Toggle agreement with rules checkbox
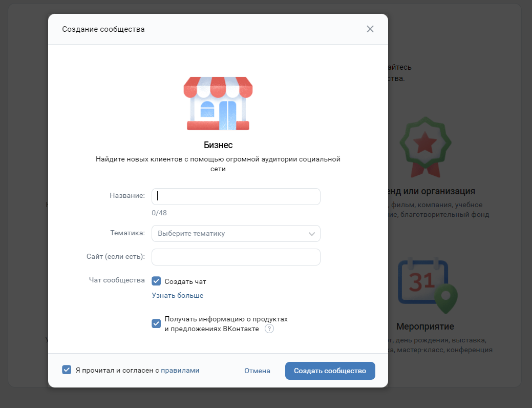This screenshot has height=408, width=532. click(x=67, y=370)
